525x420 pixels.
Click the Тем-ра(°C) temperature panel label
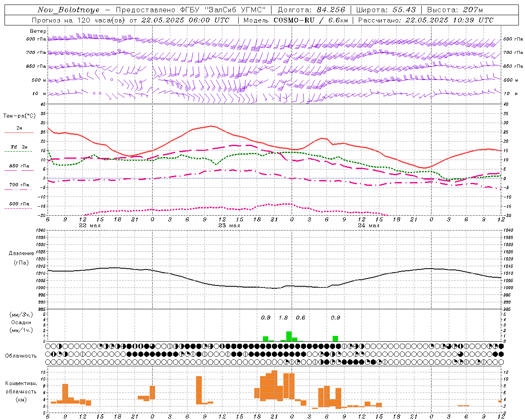pyautogui.click(x=19, y=116)
